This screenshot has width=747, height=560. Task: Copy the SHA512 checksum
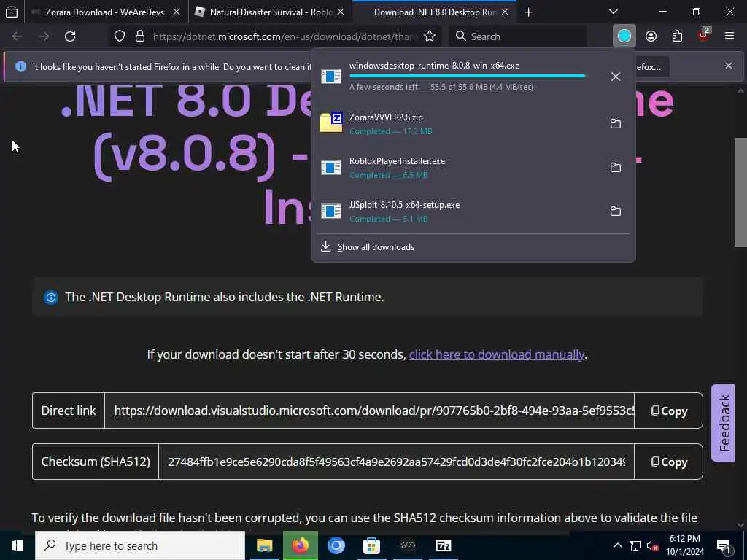(669, 462)
